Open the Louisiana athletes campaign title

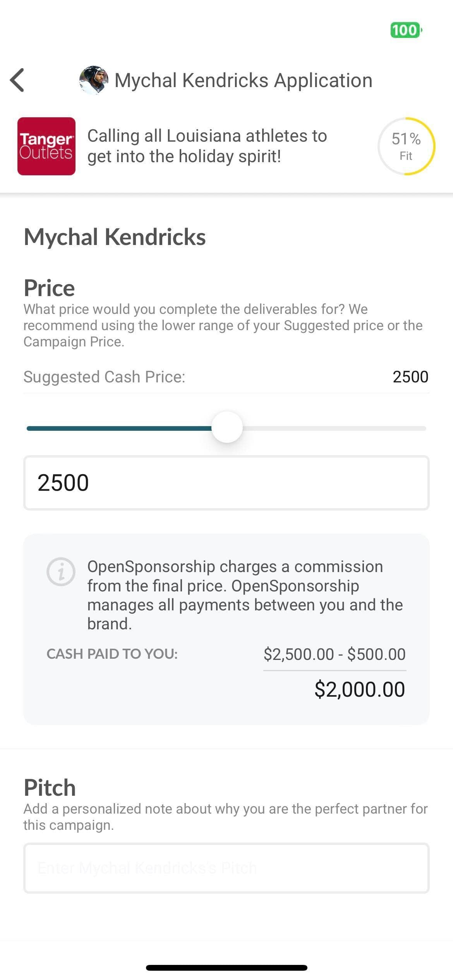[x=207, y=146]
